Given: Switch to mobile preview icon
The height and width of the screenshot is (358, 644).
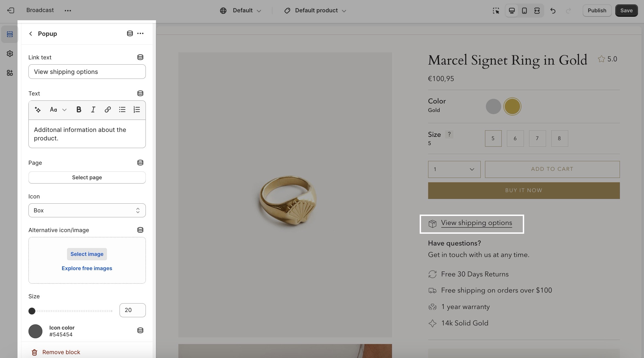Looking at the screenshot, I should (x=524, y=11).
